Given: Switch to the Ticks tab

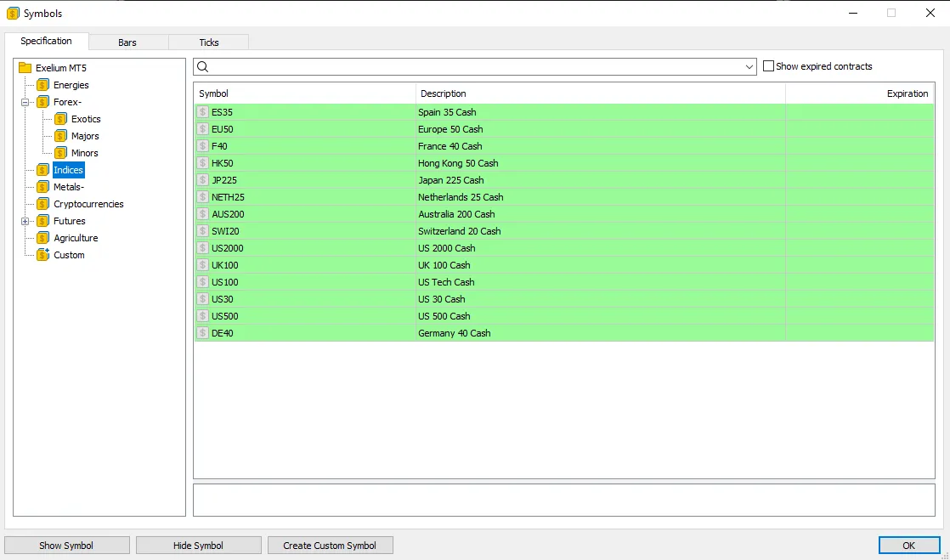Looking at the screenshot, I should point(208,42).
